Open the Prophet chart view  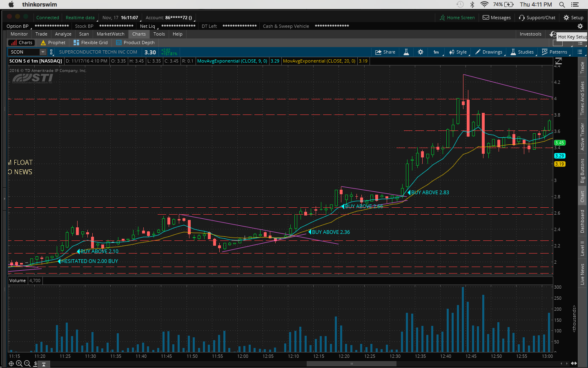(x=53, y=43)
